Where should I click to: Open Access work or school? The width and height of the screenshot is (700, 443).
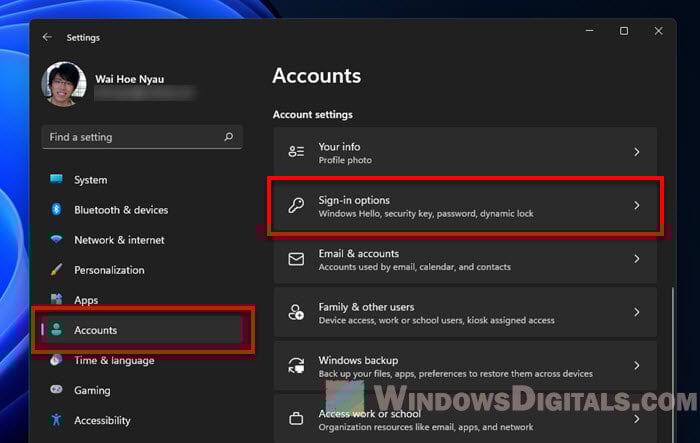(x=465, y=419)
